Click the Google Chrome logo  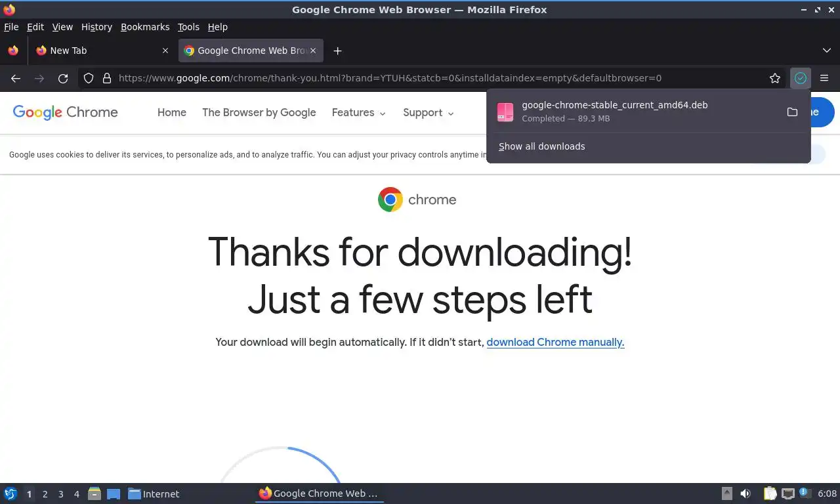[x=65, y=112]
